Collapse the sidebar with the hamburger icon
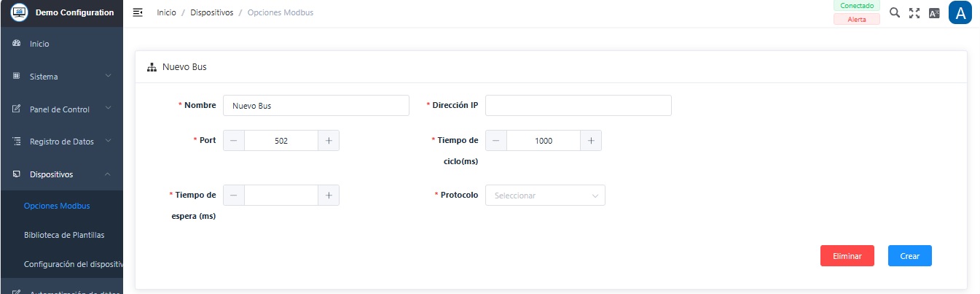 pos(137,13)
